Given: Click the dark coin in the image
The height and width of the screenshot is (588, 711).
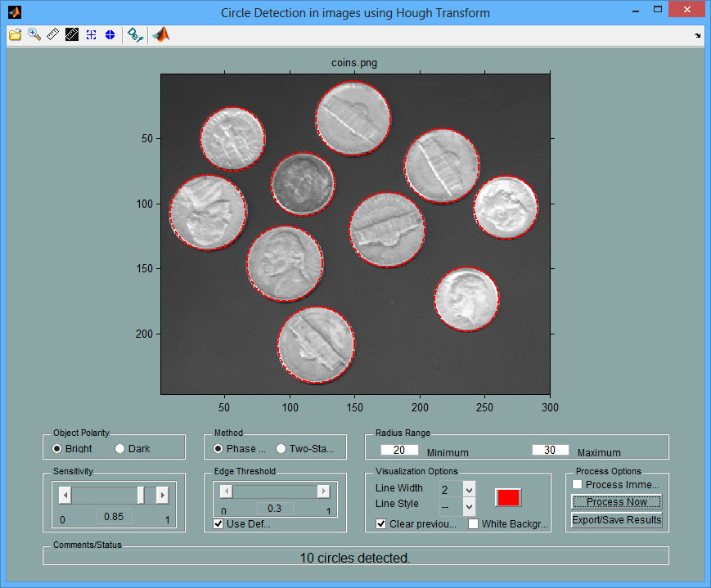Looking at the screenshot, I should point(303,184).
